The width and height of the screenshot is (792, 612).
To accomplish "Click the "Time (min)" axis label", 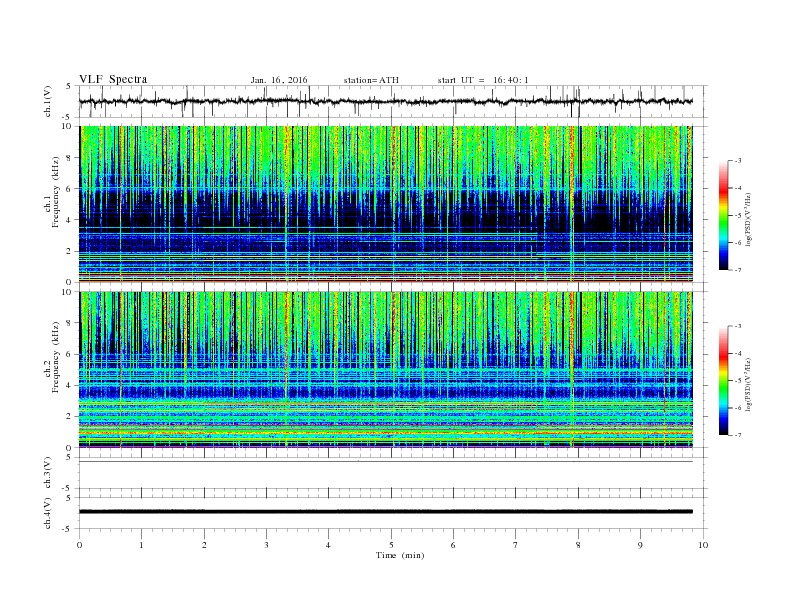I will click(400, 555).
